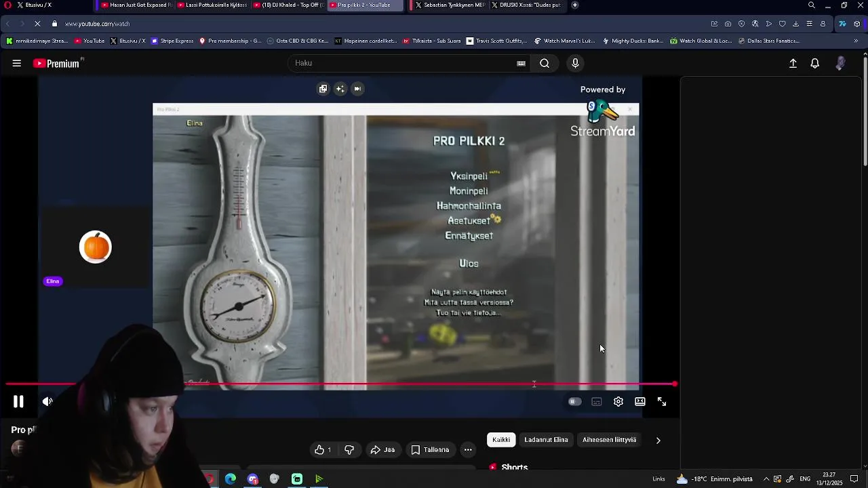Open YouTube bookmark in bookmarks bar

tap(89, 41)
